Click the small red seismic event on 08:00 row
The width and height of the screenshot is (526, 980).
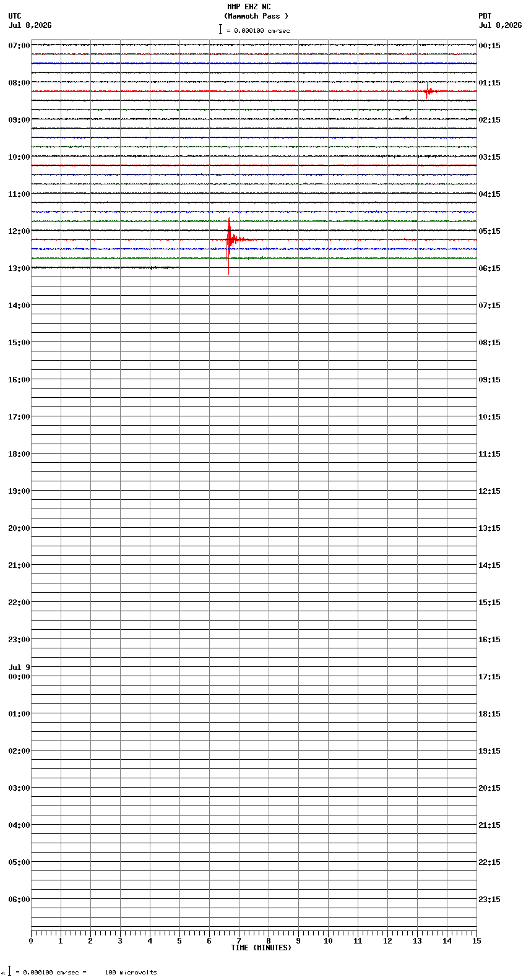point(428,91)
